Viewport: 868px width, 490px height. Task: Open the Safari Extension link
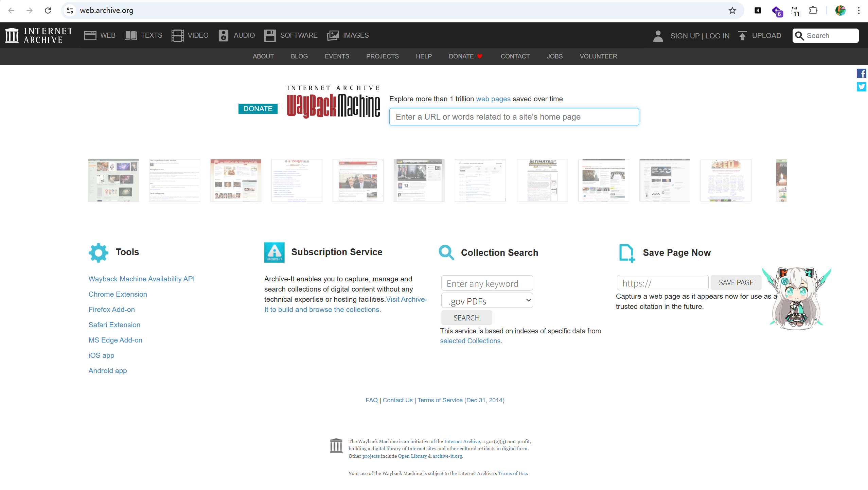[114, 325]
